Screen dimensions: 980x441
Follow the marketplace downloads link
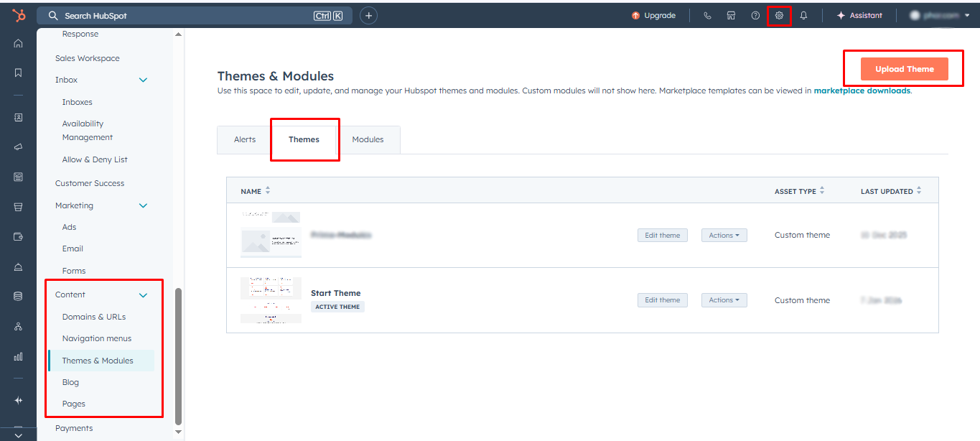point(862,91)
